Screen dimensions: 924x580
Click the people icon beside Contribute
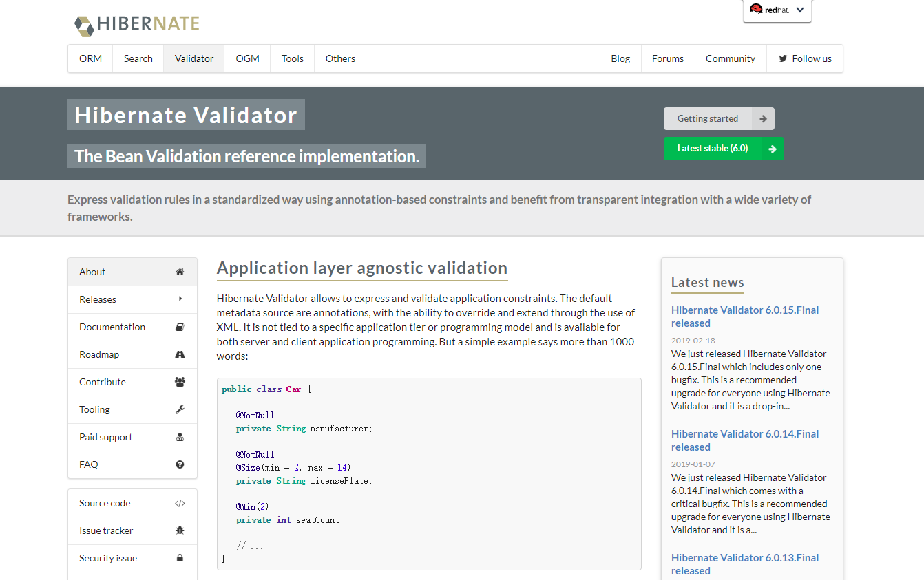180,382
